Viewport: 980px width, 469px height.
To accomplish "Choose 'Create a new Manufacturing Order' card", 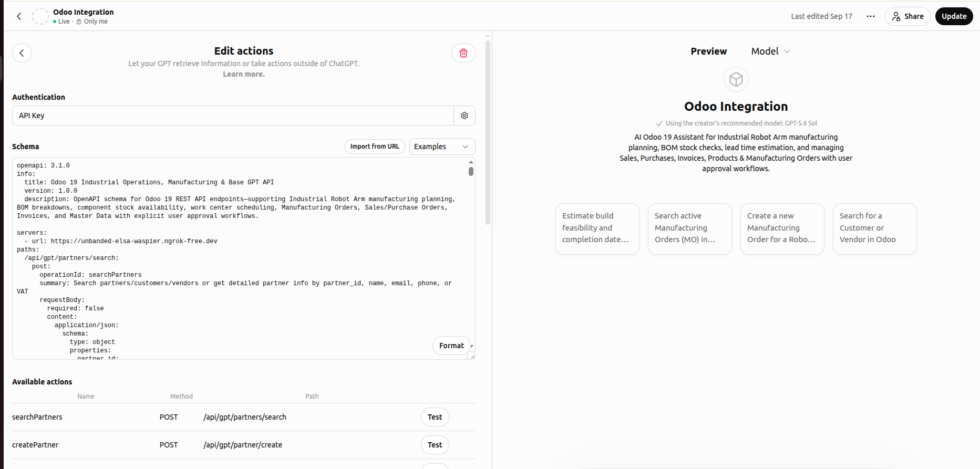I will (782, 229).
